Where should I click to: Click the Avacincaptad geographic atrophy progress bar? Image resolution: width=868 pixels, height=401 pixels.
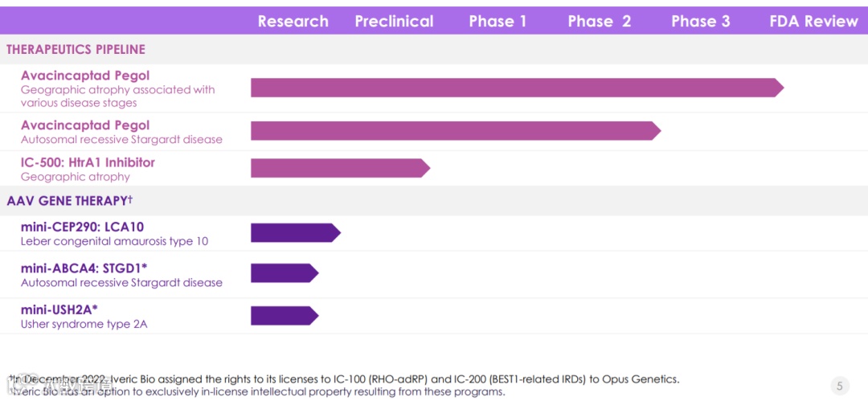514,88
